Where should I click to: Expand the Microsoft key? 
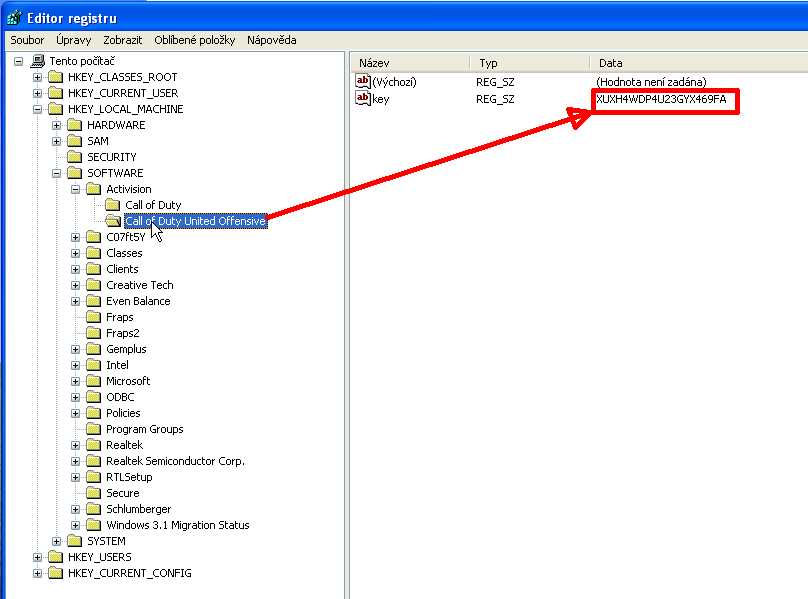coord(76,381)
